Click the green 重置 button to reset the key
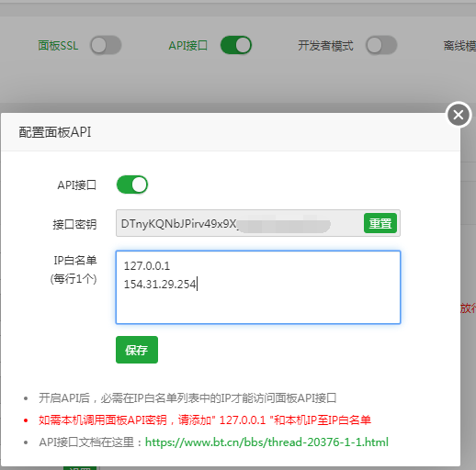Image resolution: width=476 pixels, height=470 pixels. 380,223
